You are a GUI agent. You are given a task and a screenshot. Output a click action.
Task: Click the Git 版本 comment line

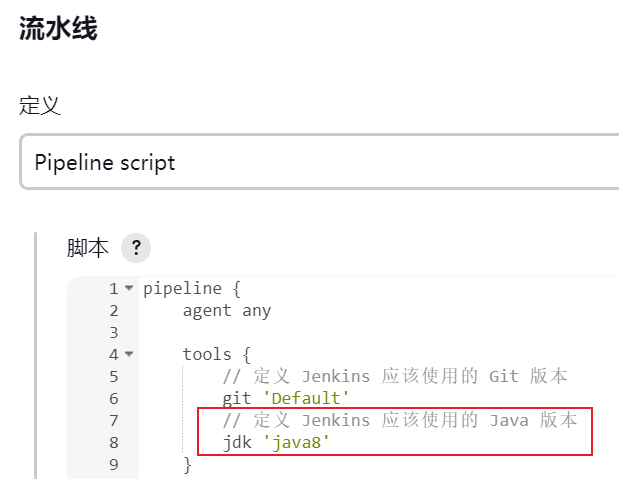click(395, 377)
